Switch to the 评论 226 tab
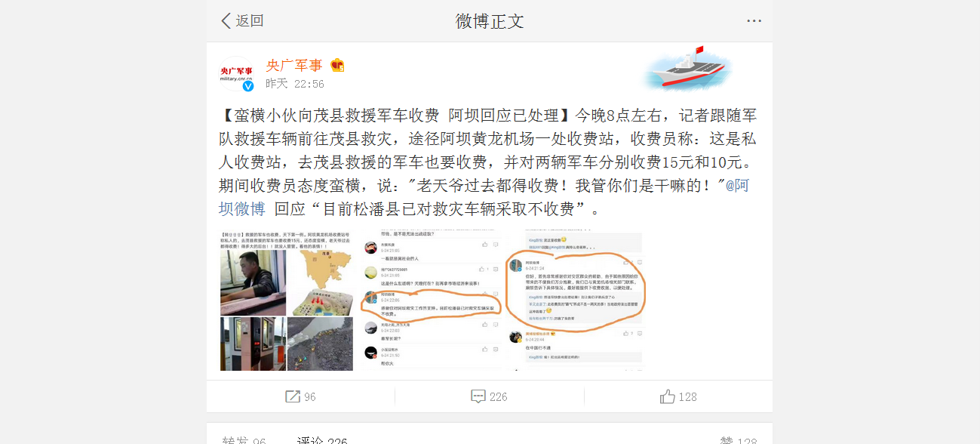The height and width of the screenshot is (444, 980). point(322,439)
